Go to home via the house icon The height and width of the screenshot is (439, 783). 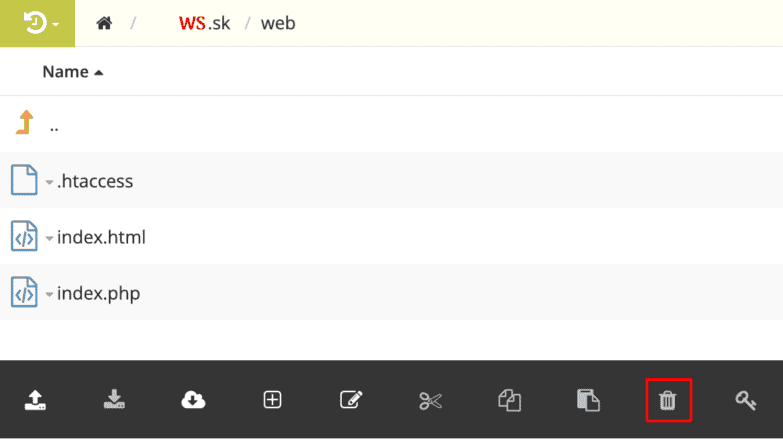pyautogui.click(x=104, y=23)
